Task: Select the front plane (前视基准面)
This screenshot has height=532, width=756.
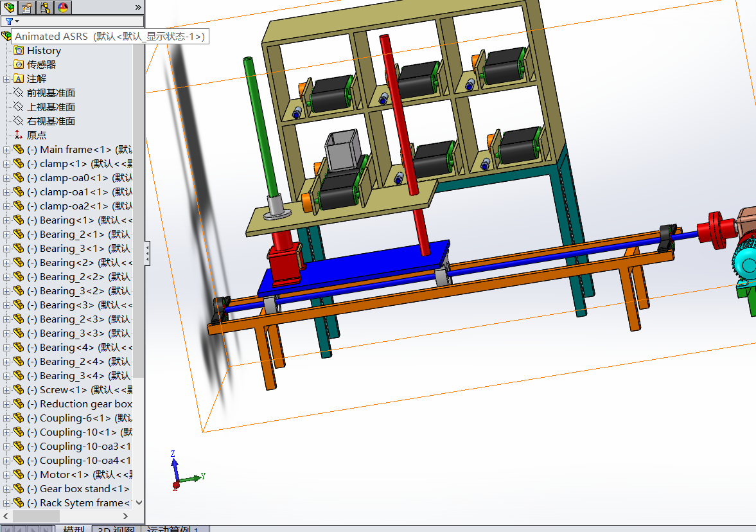Action: 51,93
